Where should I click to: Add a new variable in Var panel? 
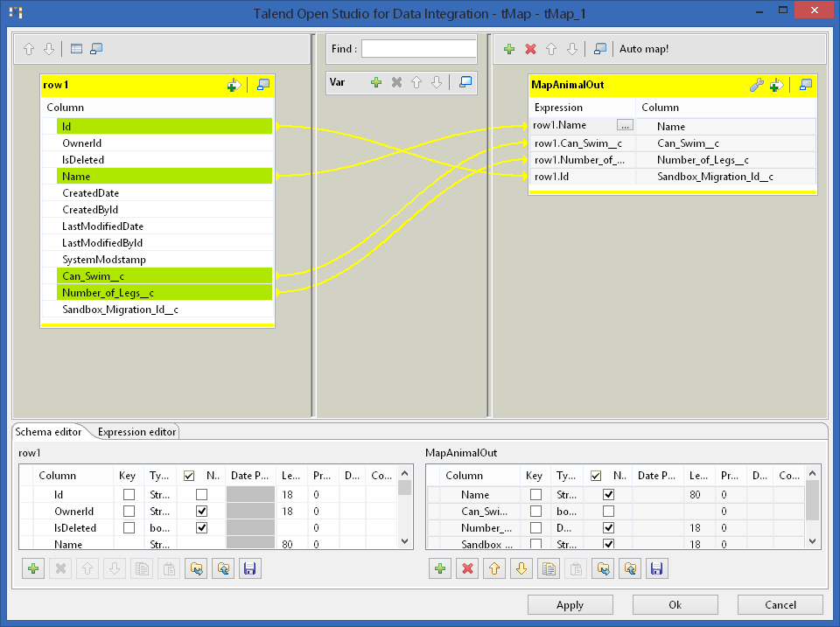click(376, 82)
